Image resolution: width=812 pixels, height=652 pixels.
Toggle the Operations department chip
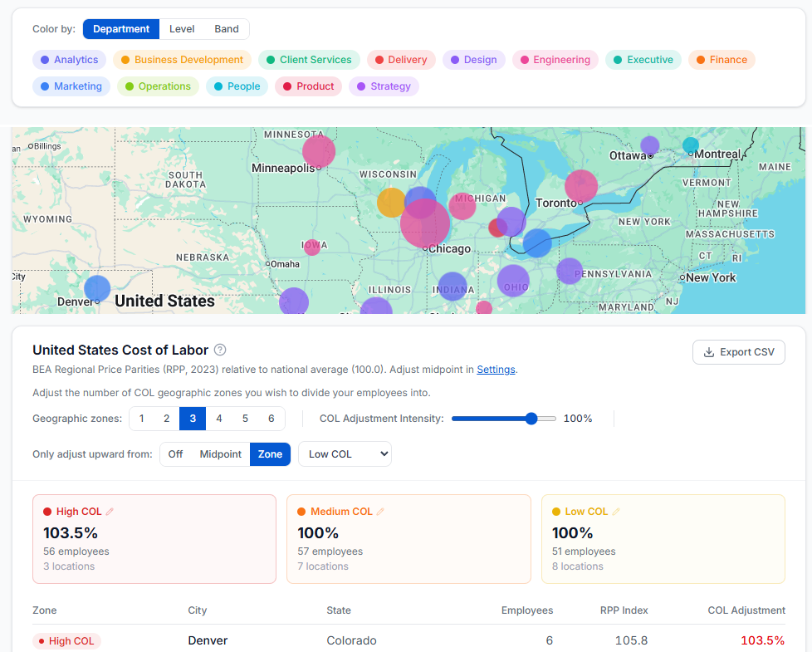point(158,86)
